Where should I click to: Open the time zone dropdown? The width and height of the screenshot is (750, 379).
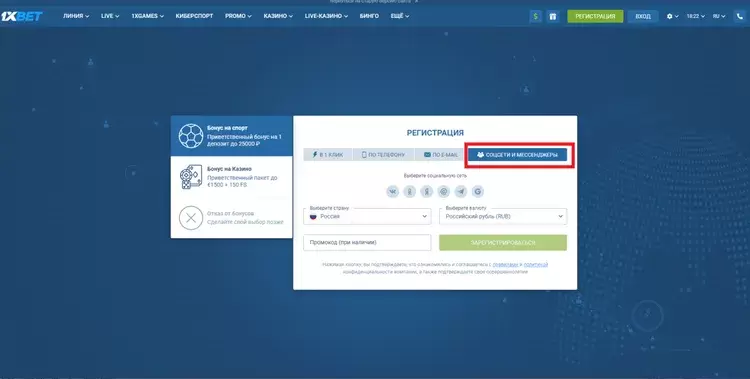tap(696, 16)
